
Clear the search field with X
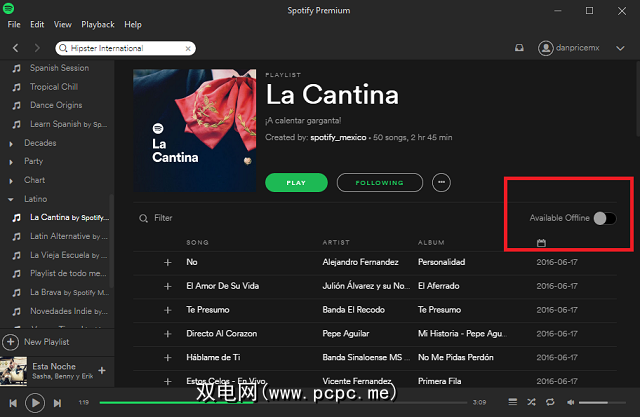tap(188, 49)
